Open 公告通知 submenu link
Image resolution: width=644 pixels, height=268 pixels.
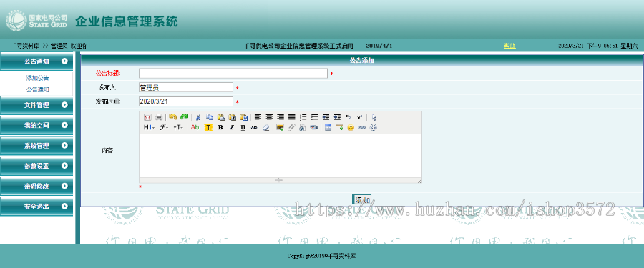pos(38,89)
